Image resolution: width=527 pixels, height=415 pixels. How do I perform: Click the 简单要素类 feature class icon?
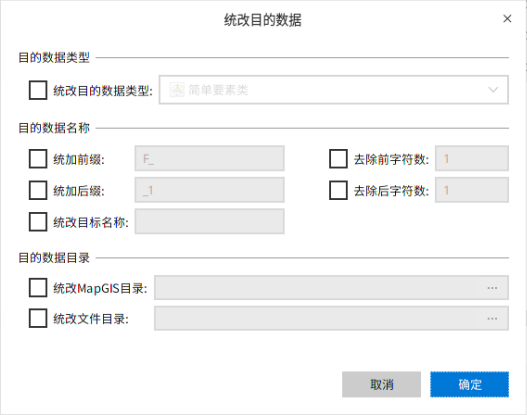(x=177, y=90)
